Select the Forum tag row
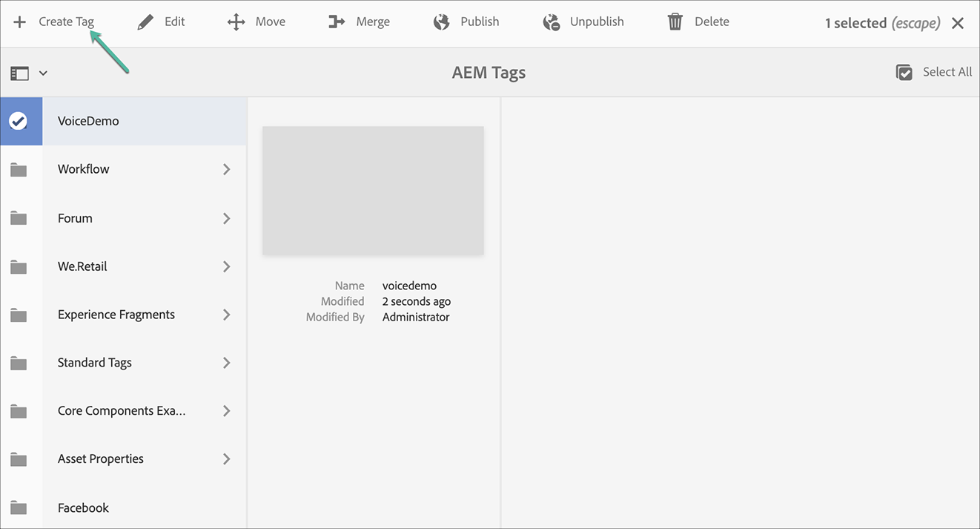The width and height of the screenshot is (980, 529). [x=123, y=218]
